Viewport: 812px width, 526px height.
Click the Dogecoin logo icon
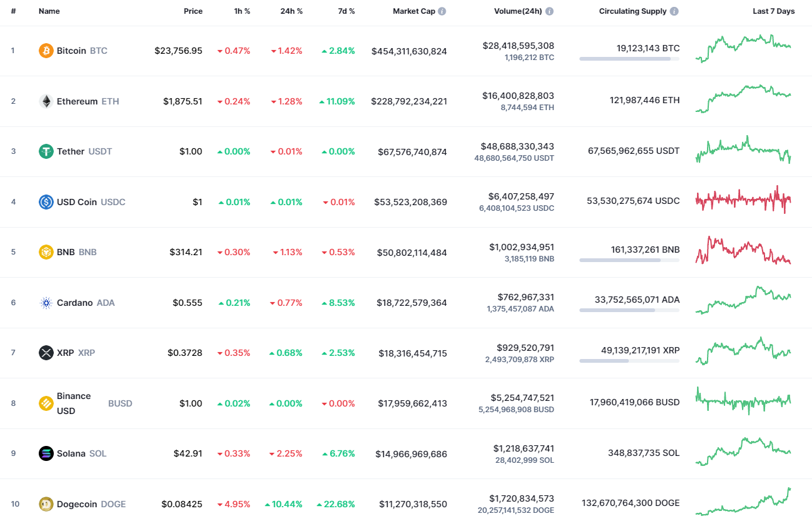pos(46,504)
